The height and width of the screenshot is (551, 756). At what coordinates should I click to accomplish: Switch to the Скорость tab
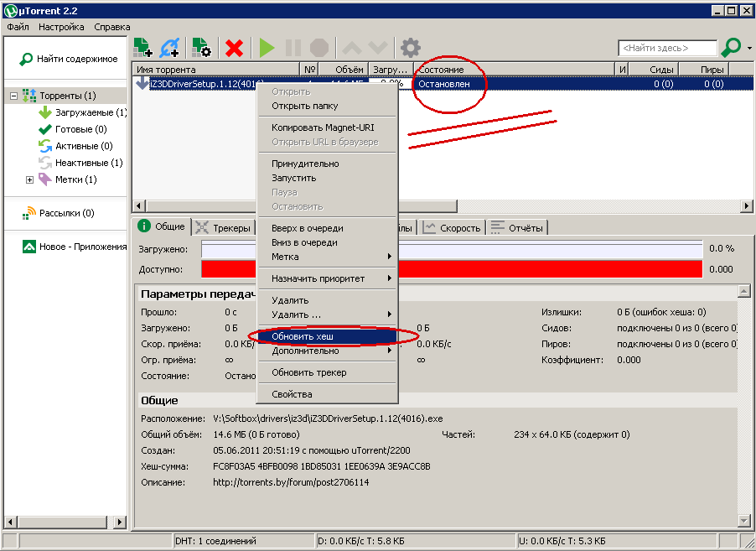coord(453,227)
